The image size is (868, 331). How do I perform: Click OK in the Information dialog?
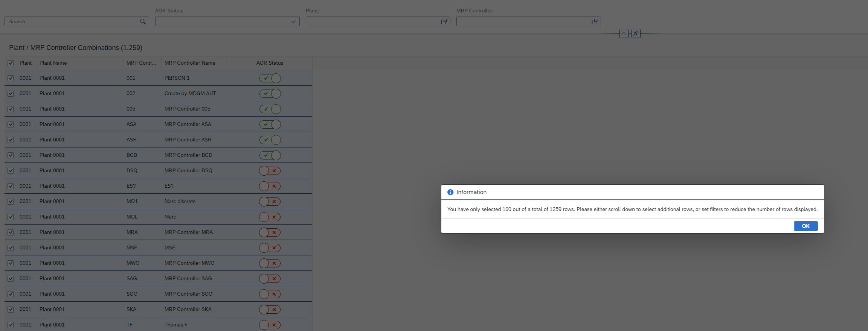tap(805, 226)
